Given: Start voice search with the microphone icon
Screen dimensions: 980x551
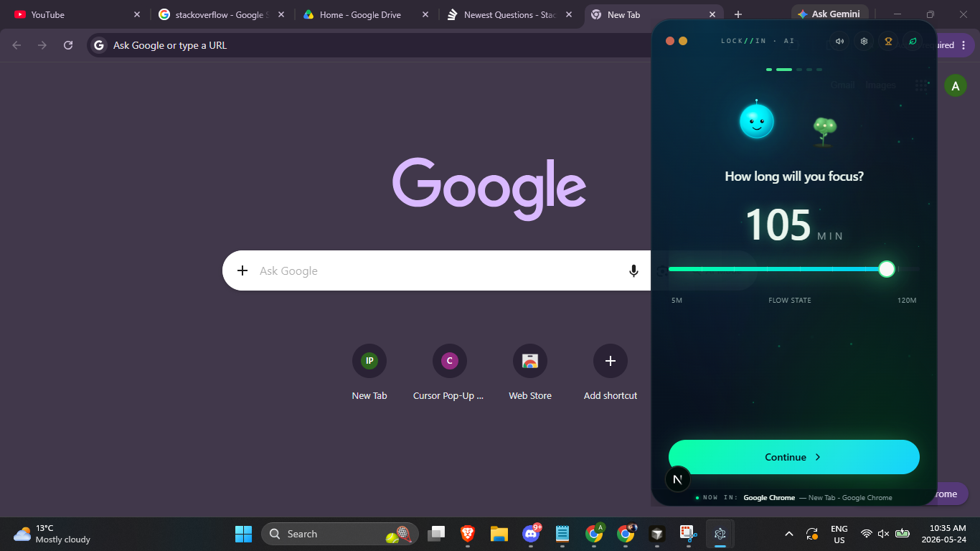Looking at the screenshot, I should [633, 270].
